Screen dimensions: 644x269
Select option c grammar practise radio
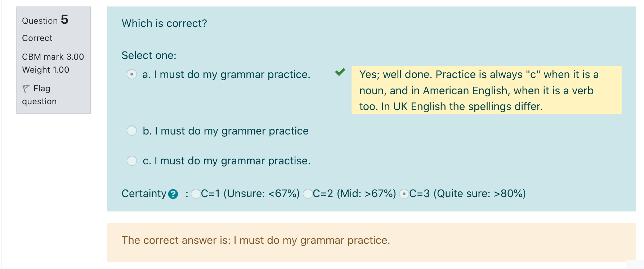point(132,160)
